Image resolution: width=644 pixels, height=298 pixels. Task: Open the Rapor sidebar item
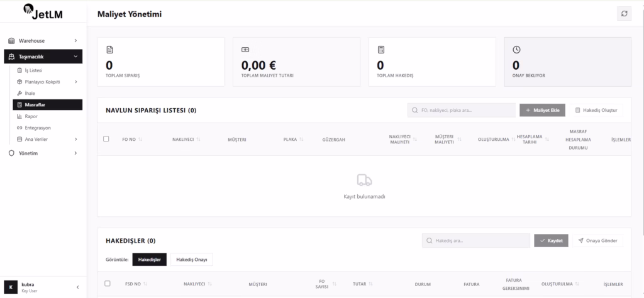tap(31, 116)
